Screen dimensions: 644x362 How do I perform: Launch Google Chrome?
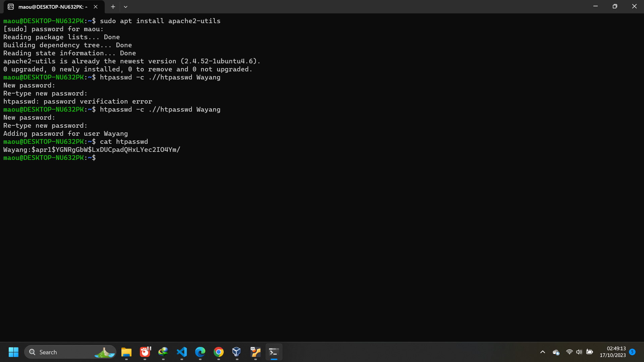click(218, 352)
